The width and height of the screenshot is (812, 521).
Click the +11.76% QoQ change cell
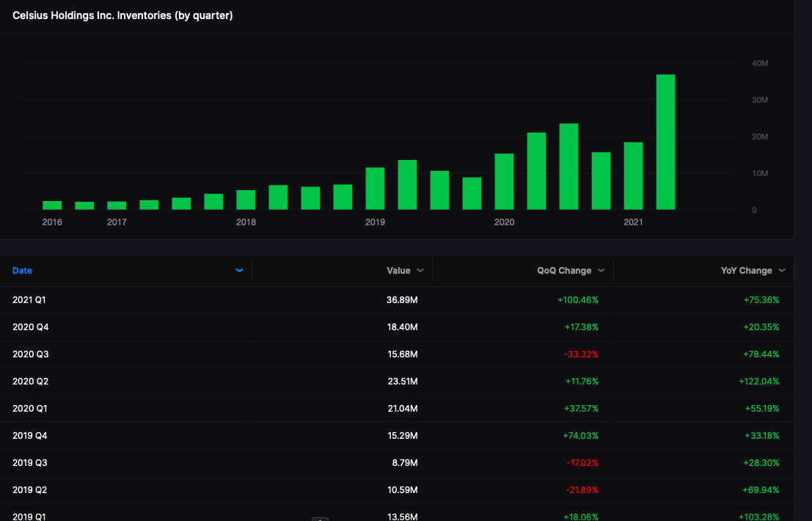(x=582, y=381)
